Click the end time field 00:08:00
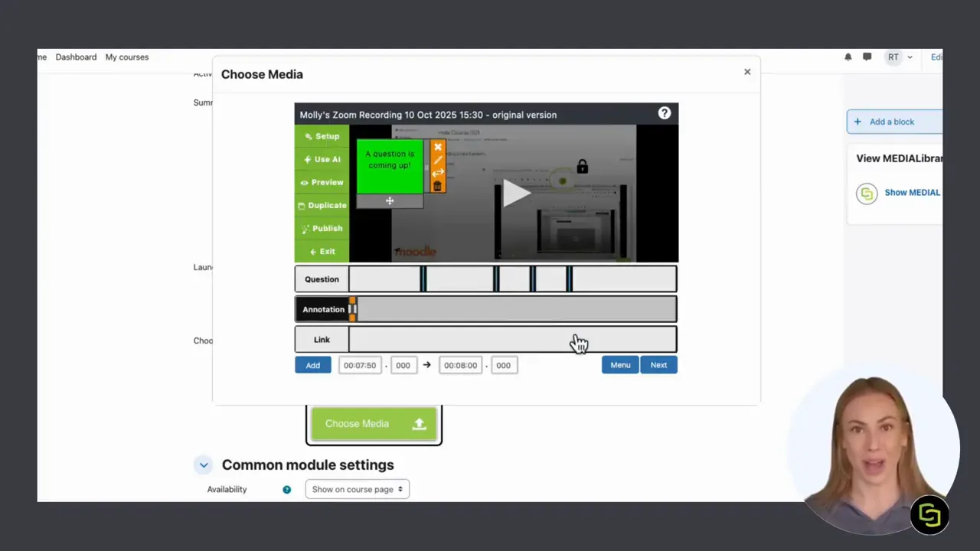Image resolution: width=980 pixels, height=551 pixels. click(461, 365)
